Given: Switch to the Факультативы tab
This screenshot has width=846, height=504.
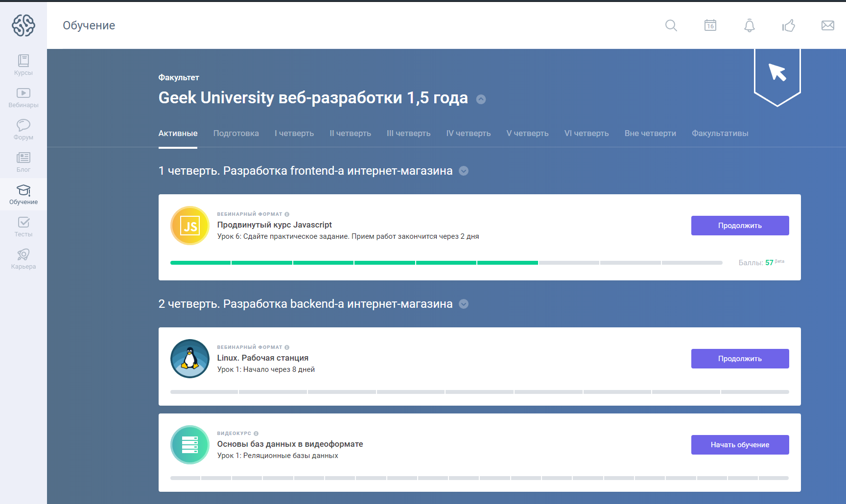Looking at the screenshot, I should 720,133.
